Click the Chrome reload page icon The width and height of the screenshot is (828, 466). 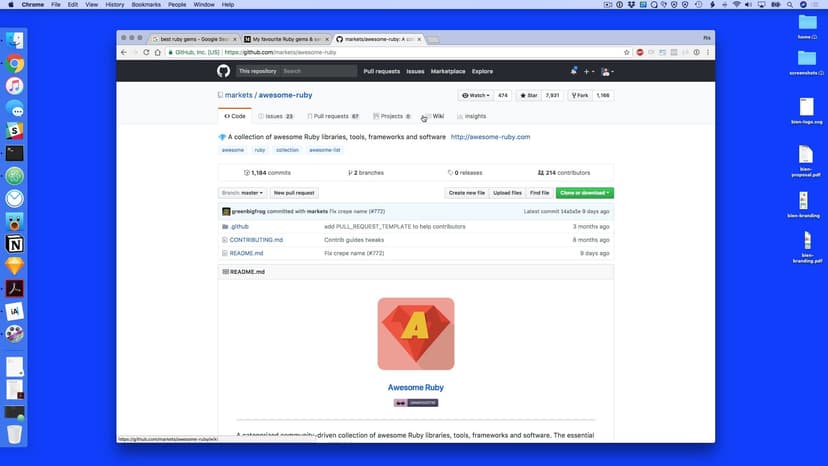coord(146,52)
